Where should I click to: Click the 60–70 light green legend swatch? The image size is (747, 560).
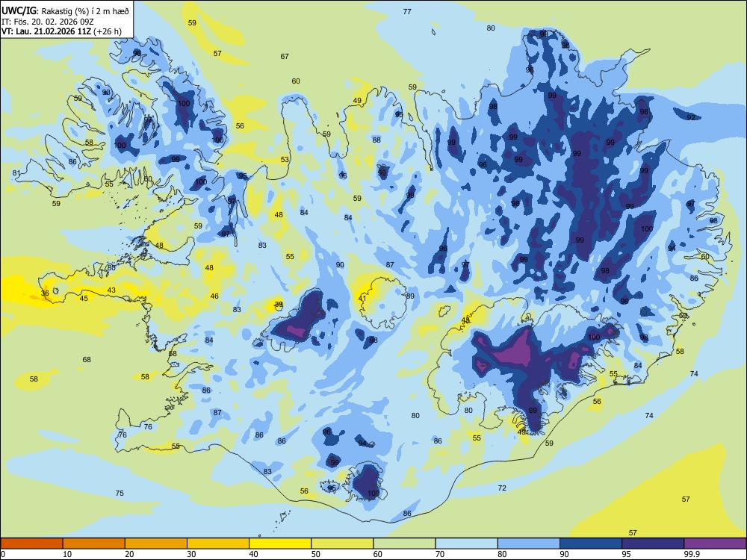(x=404, y=544)
